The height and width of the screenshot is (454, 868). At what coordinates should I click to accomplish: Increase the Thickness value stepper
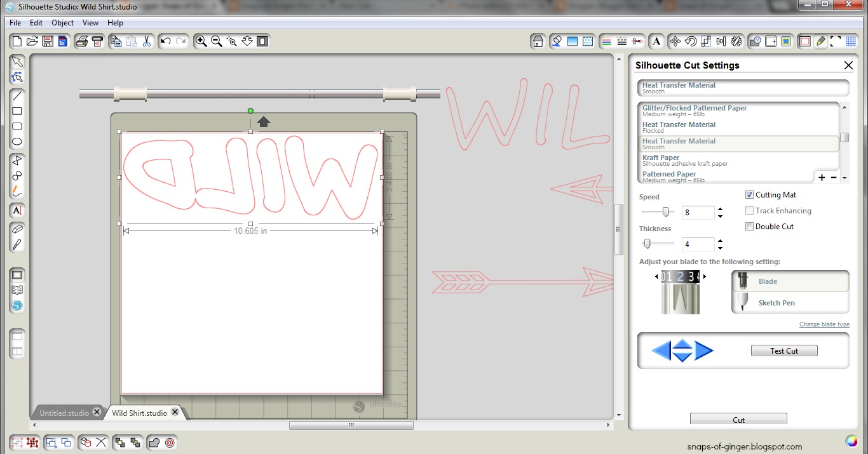click(x=720, y=241)
